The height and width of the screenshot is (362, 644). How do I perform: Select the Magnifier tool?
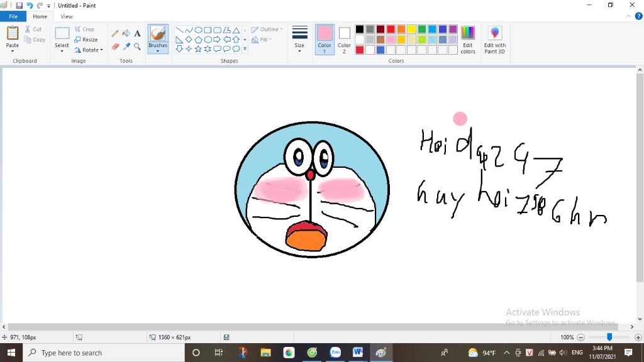[x=138, y=47]
